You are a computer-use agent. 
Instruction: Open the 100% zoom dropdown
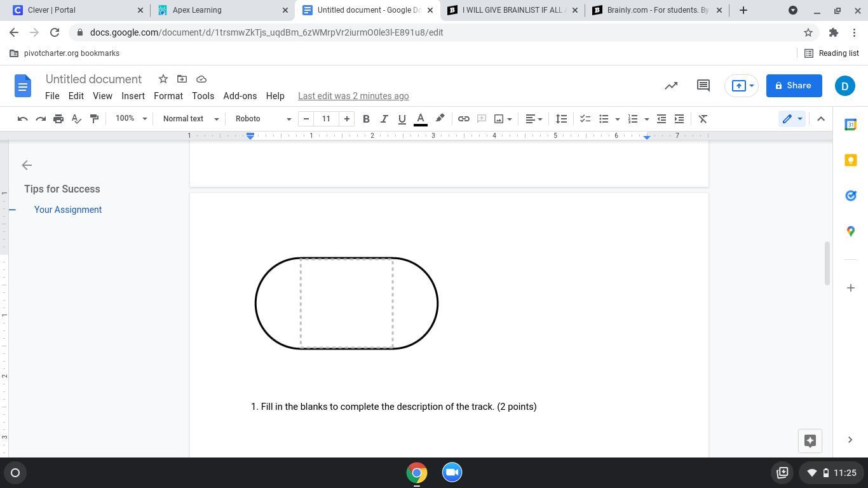[131, 119]
